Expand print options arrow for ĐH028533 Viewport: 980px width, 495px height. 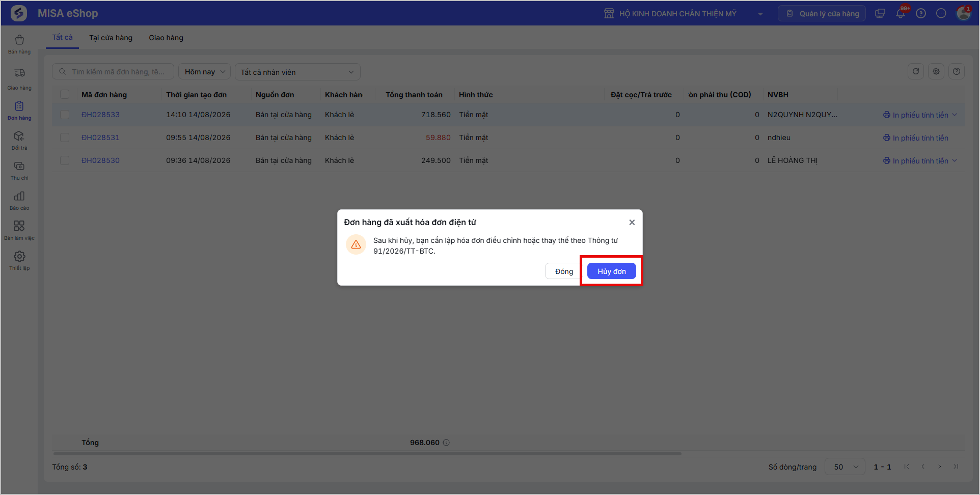click(955, 115)
